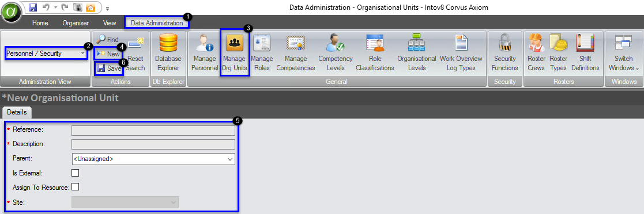Open the Site dropdown
This screenshot has width=644, height=214.
pos(125,202)
